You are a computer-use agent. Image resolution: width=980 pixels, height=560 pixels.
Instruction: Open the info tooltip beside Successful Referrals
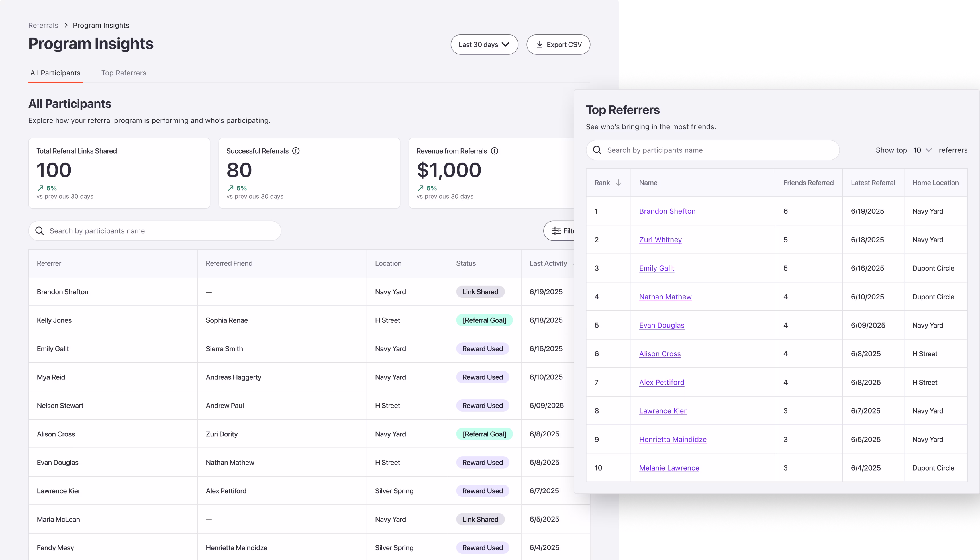[296, 151]
